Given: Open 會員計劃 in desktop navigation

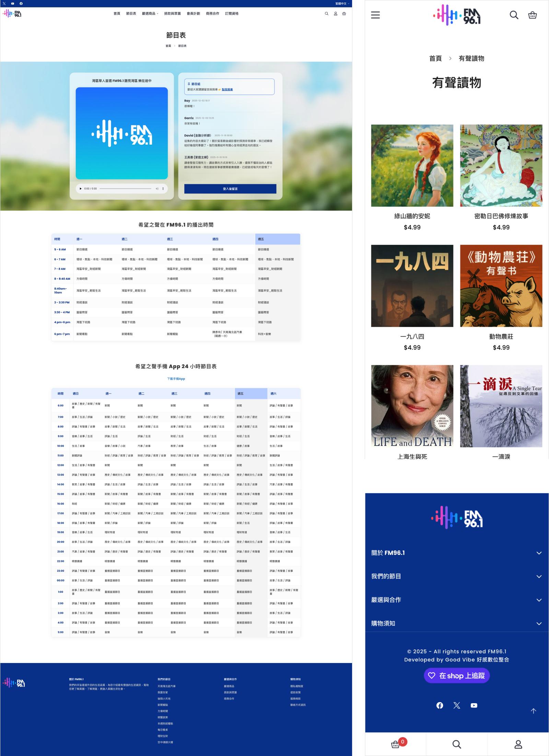Looking at the screenshot, I should tap(194, 14).
